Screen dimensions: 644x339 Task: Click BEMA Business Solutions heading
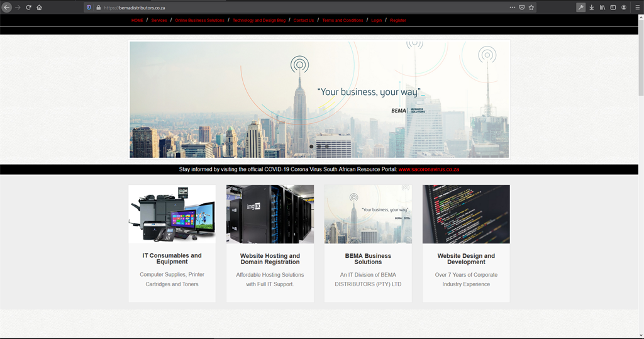pos(368,259)
